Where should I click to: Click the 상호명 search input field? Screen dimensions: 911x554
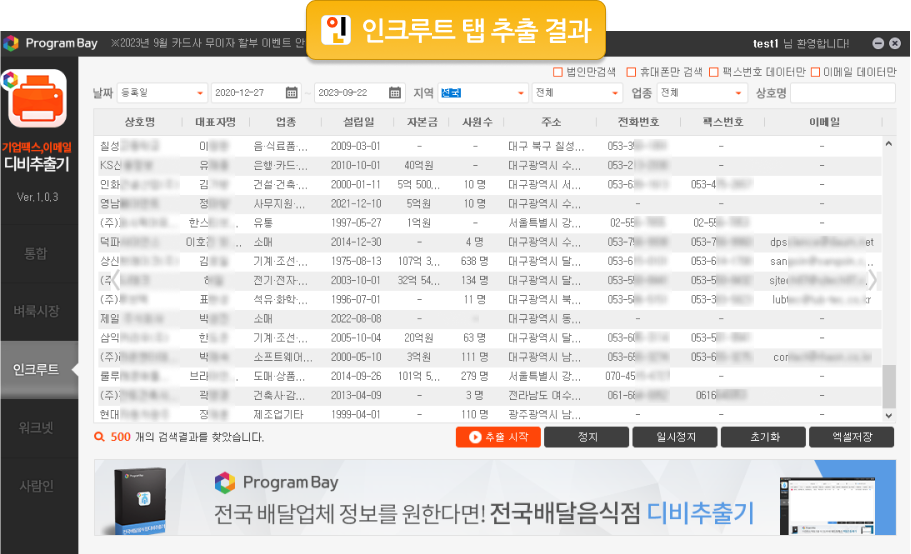[843, 93]
